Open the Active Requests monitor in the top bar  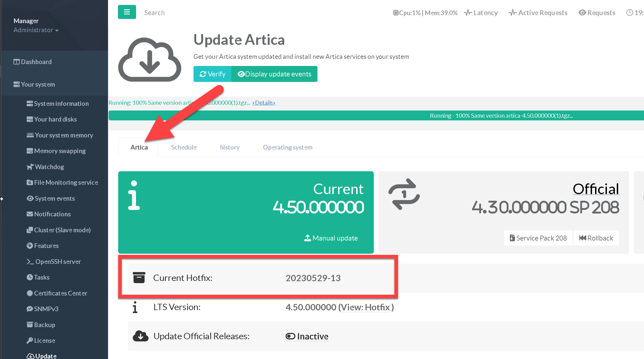point(538,13)
